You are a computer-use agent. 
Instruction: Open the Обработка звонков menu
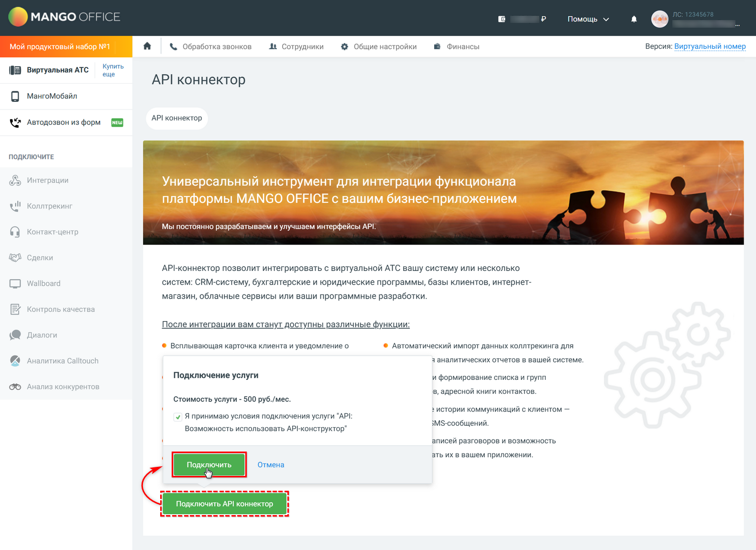pos(211,46)
